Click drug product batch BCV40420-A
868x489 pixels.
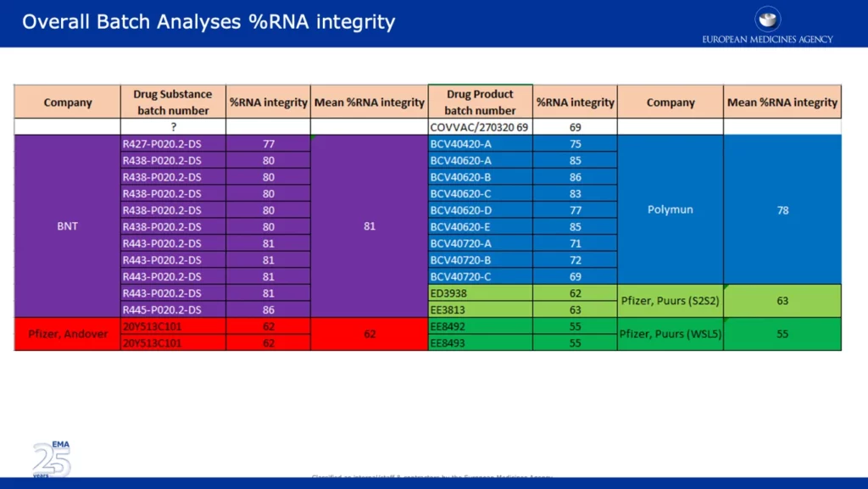[x=462, y=144]
